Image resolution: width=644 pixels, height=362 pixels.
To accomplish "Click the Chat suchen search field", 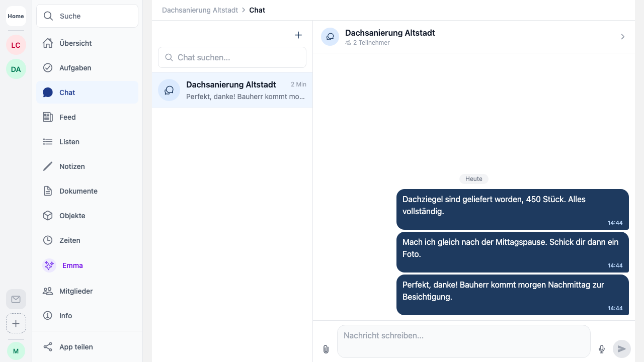I will click(232, 57).
